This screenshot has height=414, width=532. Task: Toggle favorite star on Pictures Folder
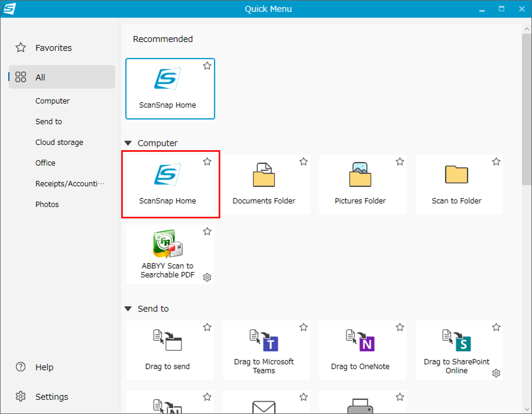400,161
